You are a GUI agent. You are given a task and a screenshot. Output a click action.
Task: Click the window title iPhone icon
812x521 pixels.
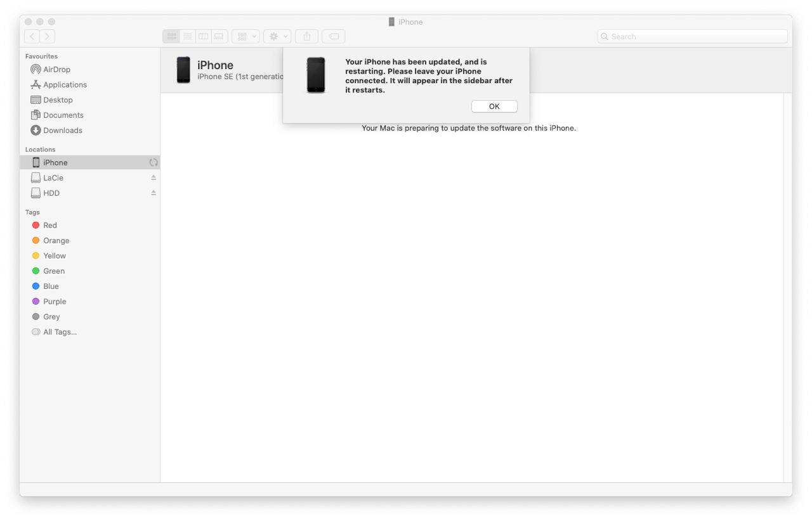point(391,22)
